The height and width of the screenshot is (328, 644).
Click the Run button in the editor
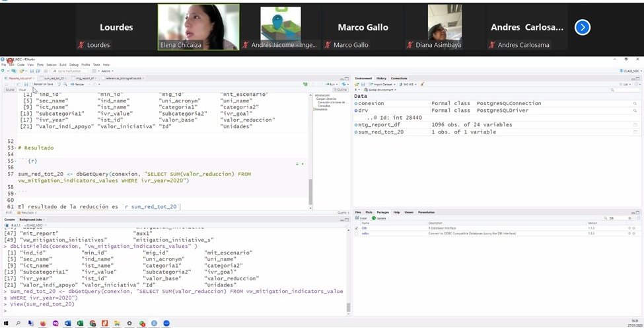[x=331, y=84]
